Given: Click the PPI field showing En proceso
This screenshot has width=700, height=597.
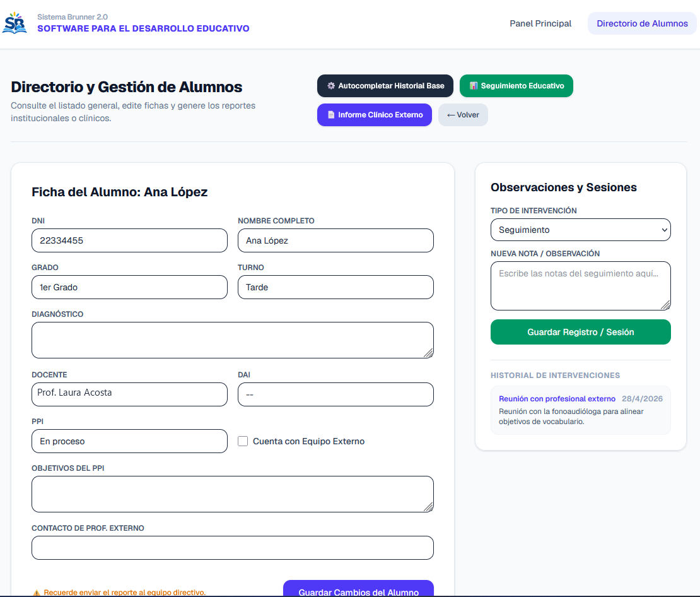Looking at the screenshot, I should pyautogui.click(x=129, y=441).
